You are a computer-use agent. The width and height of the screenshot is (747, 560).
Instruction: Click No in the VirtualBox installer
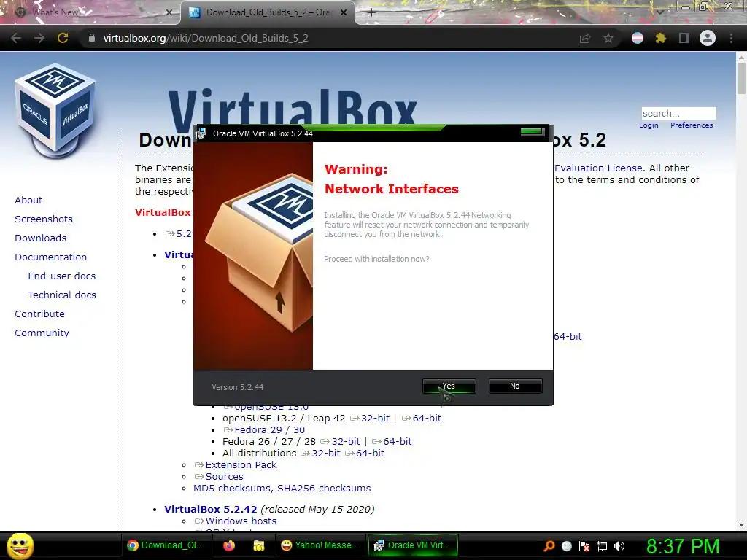515,386
